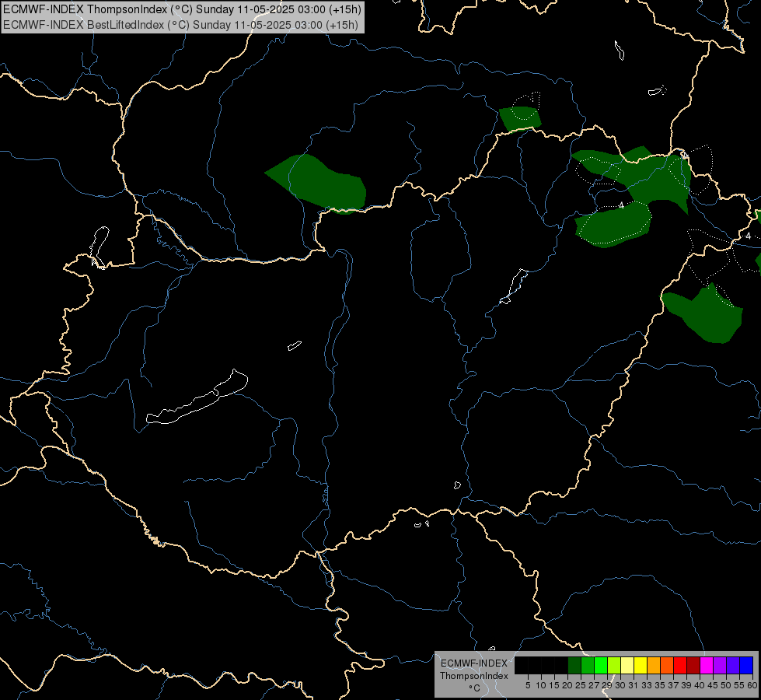This screenshot has width=761, height=700.
Task: Select the pale yellow 30–31 legend swatch
Action: 627,665
